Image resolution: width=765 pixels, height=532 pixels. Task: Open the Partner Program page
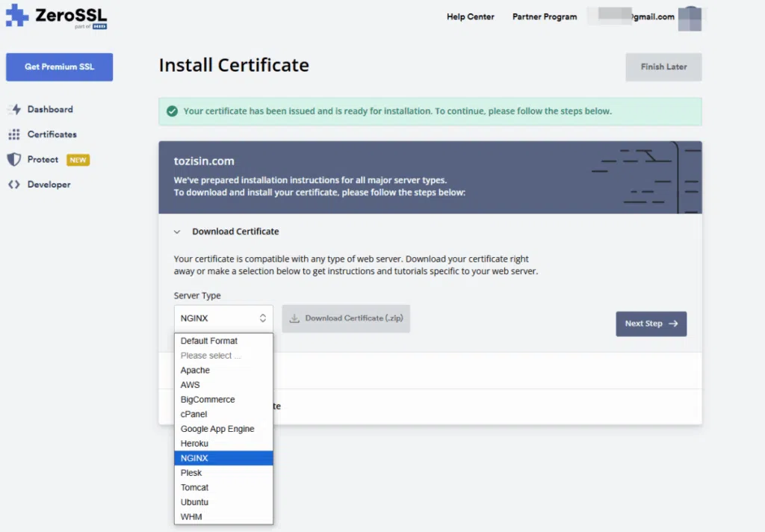tap(545, 16)
